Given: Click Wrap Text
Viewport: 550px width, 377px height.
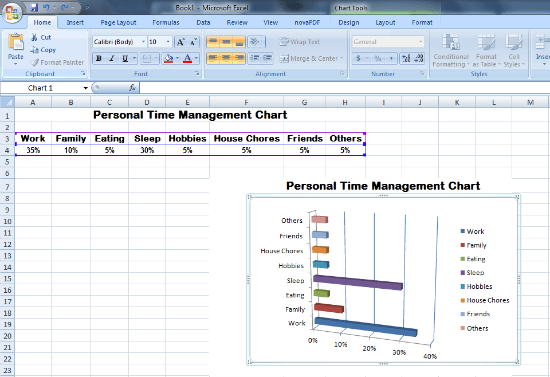Looking at the screenshot, I should (300, 42).
